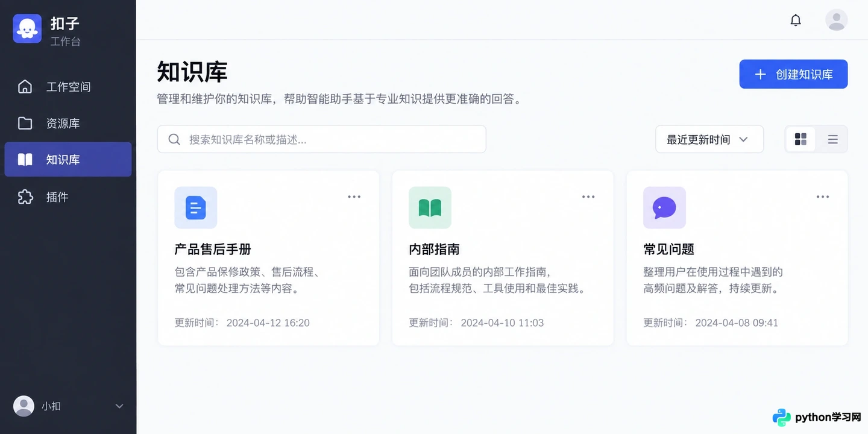
Task: Click the plus icon in 创建知识库
Action: [x=760, y=74]
